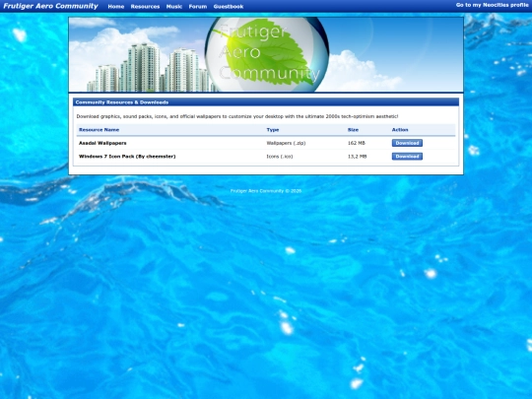Click the Frutiger Aero Community site title
This screenshot has width=532, height=399.
click(50, 6)
